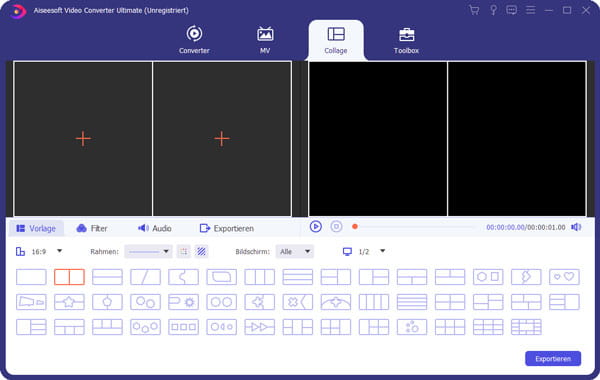Screen dimensions: 600x380
Task: Select the heart-shaped collage template
Action: tap(564, 277)
